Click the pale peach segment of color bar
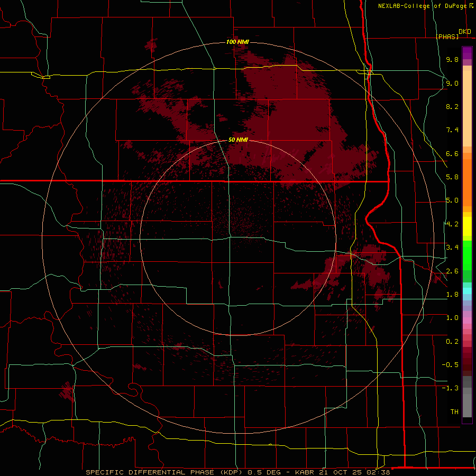The height and width of the screenshot is (476, 476). point(467,108)
